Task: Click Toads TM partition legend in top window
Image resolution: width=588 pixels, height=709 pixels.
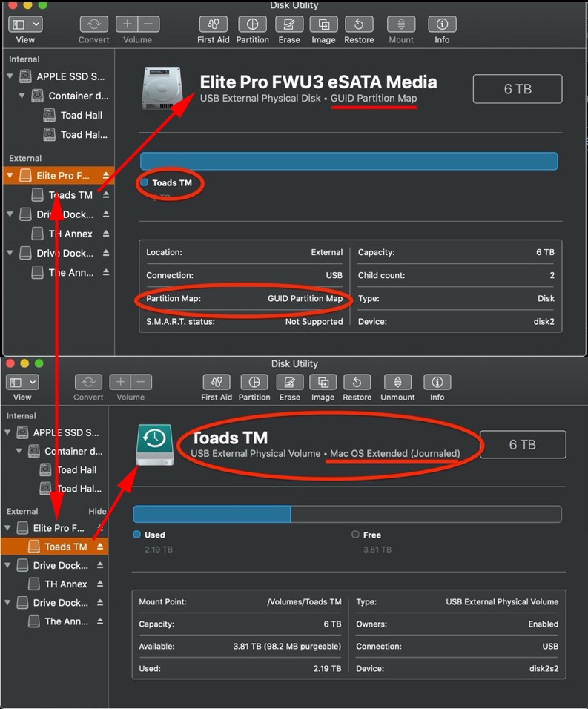Action: pos(167,182)
